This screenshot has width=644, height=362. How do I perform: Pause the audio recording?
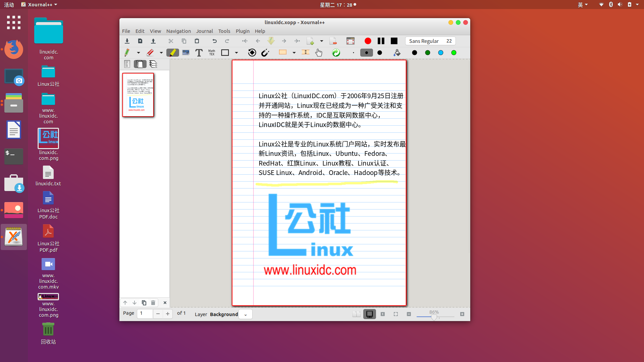(381, 41)
